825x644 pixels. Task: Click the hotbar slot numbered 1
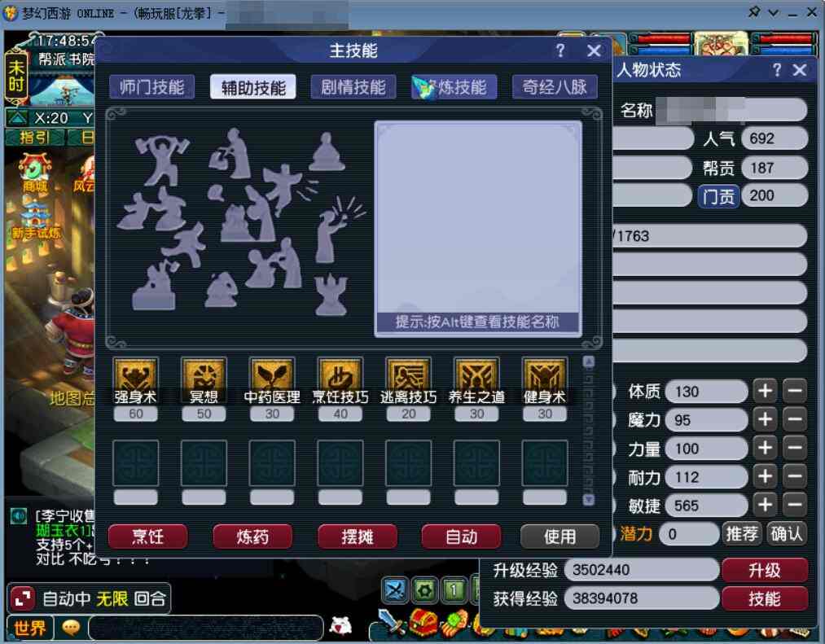click(453, 590)
